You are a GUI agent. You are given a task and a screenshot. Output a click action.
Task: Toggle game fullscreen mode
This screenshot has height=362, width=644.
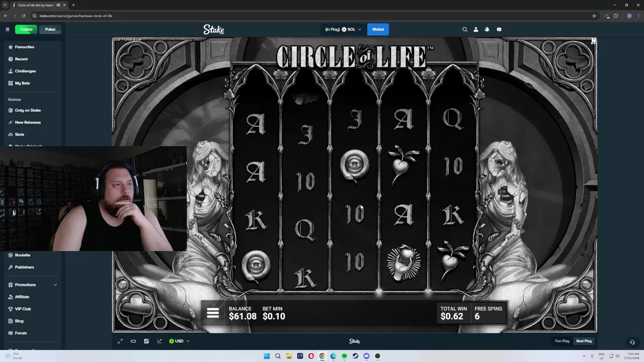[120, 341]
